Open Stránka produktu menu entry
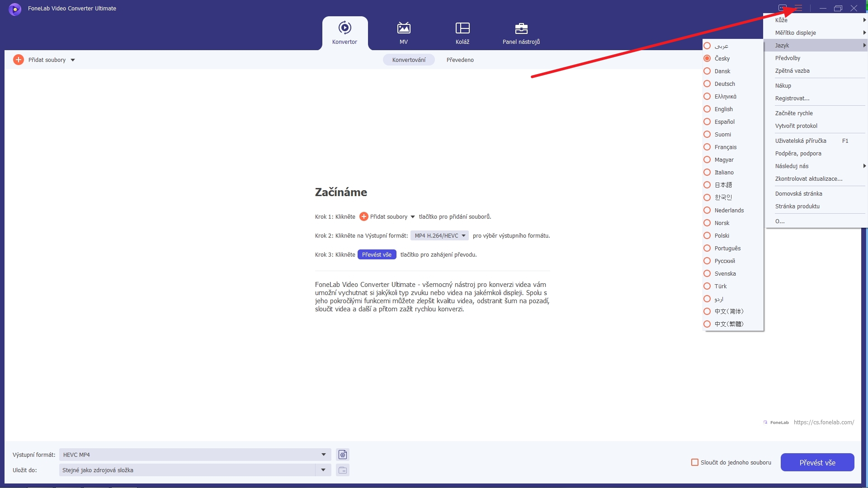 [816, 206]
